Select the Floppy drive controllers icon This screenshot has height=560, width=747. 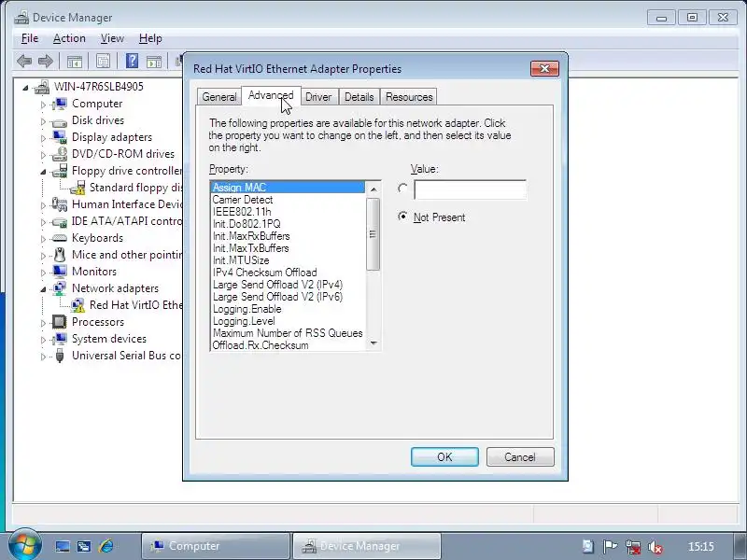point(60,171)
